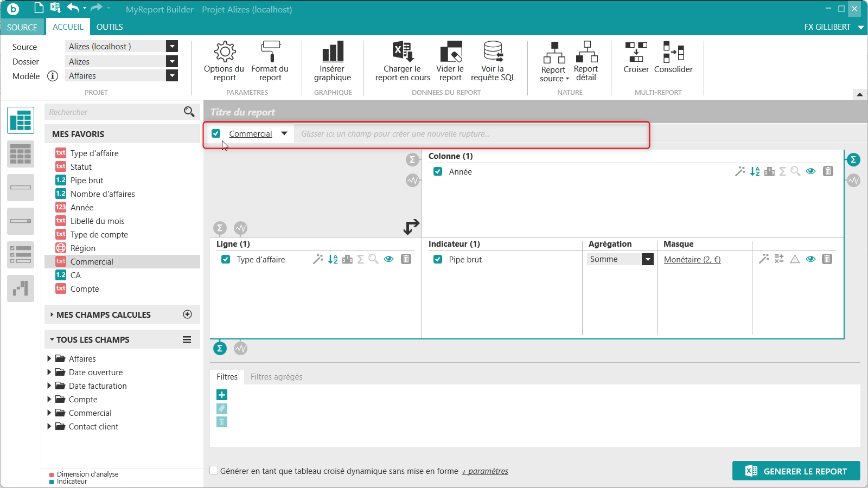Image resolution: width=868 pixels, height=488 pixels.
Task: Open the Filtres agrégés tab
Action: pyautogui.click(x=276, y=377)
